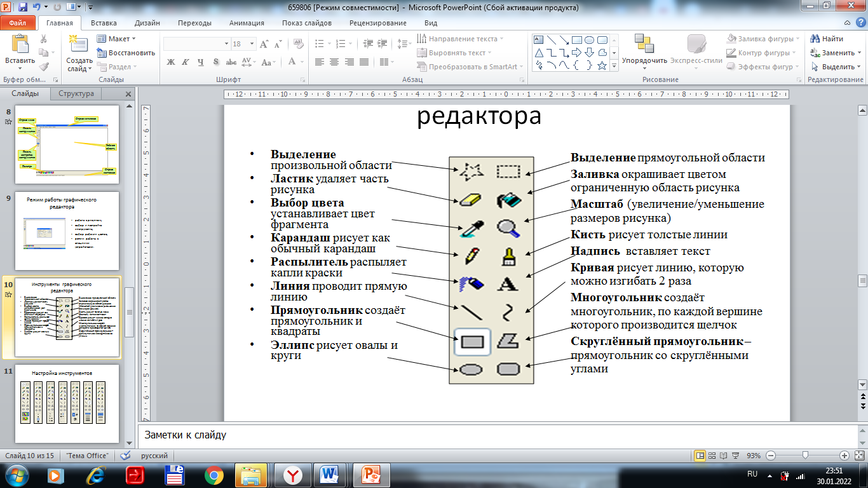The width and height of the screenshot is (868, 488).
Task: Toggle Bold (Ж) formatting
Action: (x=170, y=62)
